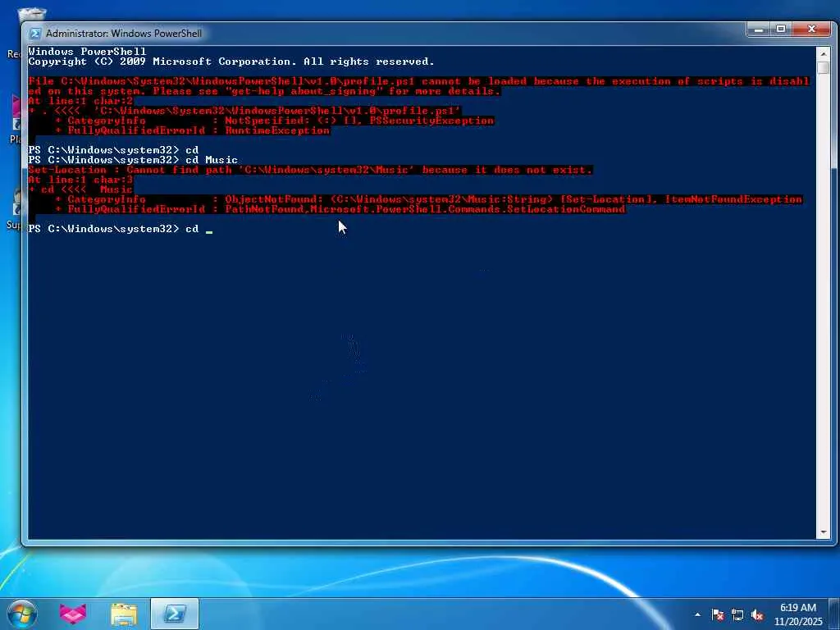Screen dimensions: 840x630
Task: Click the vertical scrollbar thumb
Action: tap(824, 67)
